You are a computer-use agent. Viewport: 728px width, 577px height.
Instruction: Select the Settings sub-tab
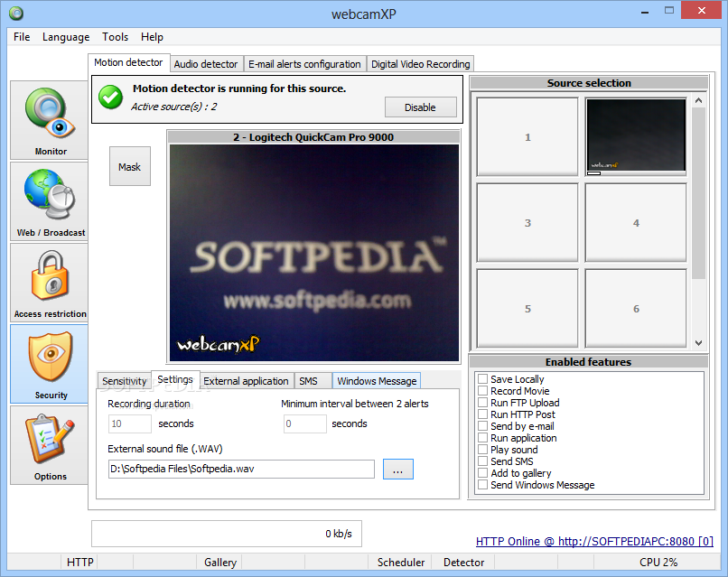click(175, 379)
